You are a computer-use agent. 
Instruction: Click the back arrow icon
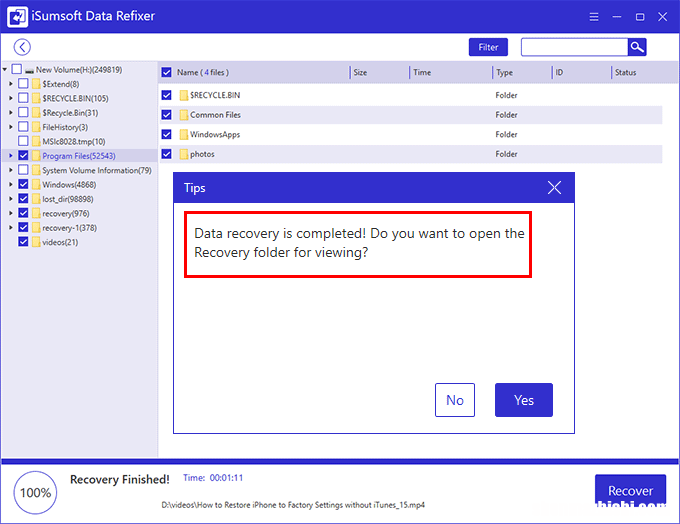pyautogui.click(x=22, y=47)
